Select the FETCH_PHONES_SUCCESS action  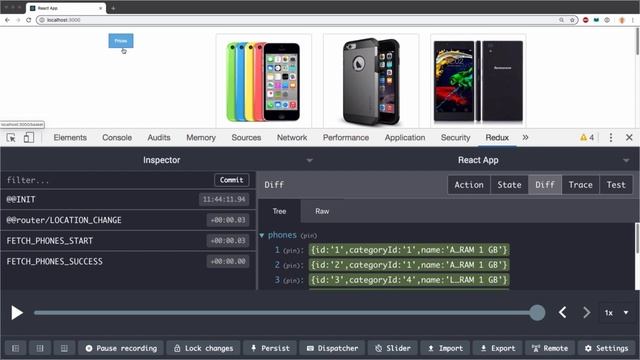tap(128, 261)
